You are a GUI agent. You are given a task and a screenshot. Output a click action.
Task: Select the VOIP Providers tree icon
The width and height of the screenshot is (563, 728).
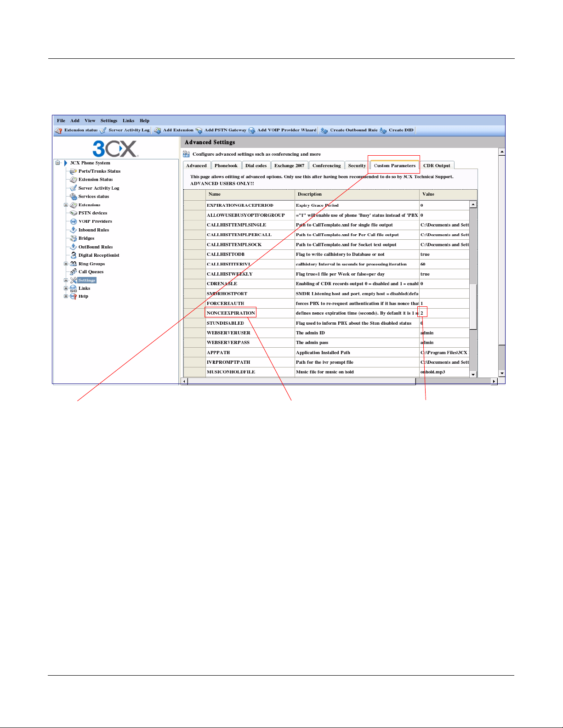pyautogui.click(x=73, y=221)
